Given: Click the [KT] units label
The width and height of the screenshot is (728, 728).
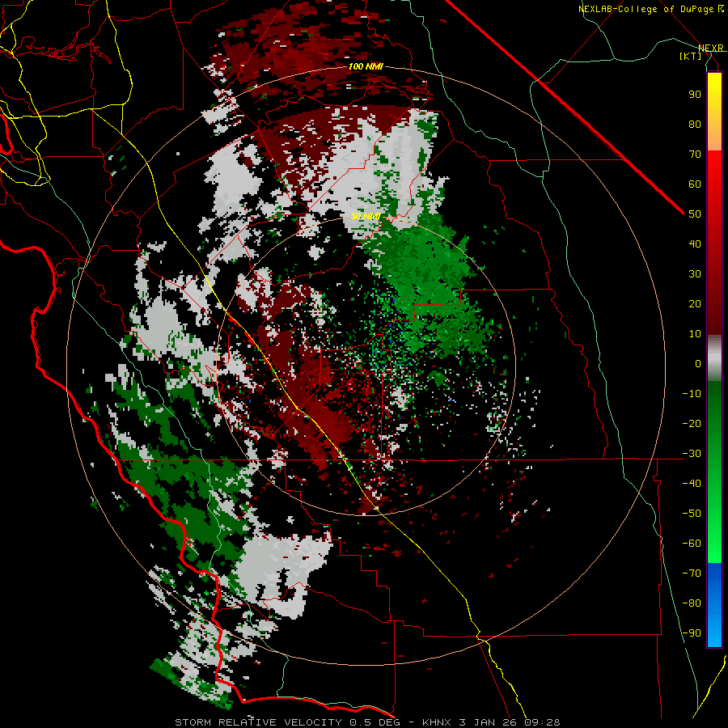Looking at the screenshot, I should (690, 56).
